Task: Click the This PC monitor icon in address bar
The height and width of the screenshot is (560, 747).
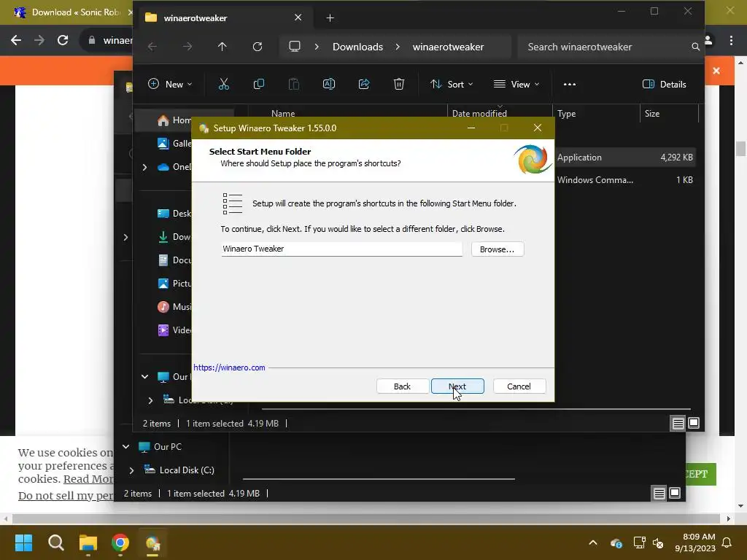Action: [295, 47]
